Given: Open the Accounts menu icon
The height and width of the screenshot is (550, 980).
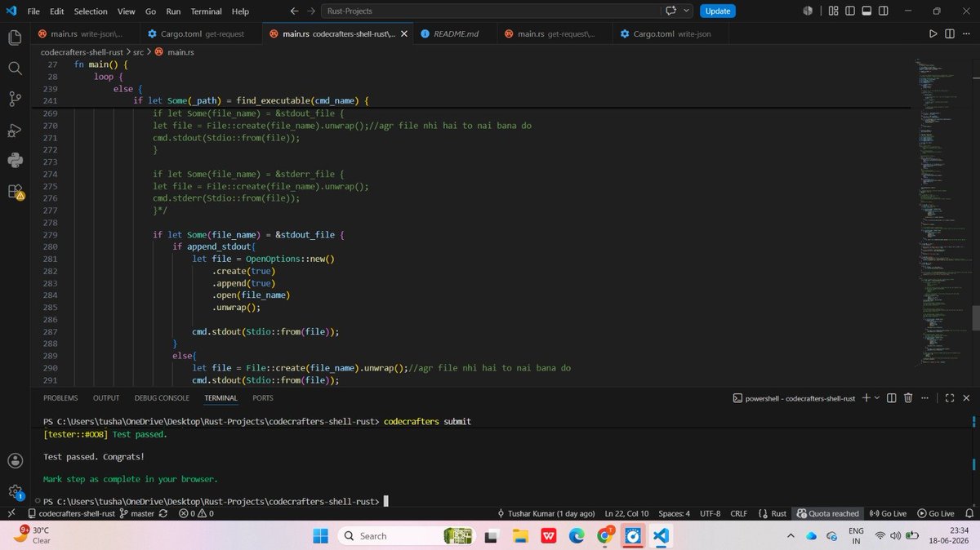Looking at the screenshot, I should 15,460.
